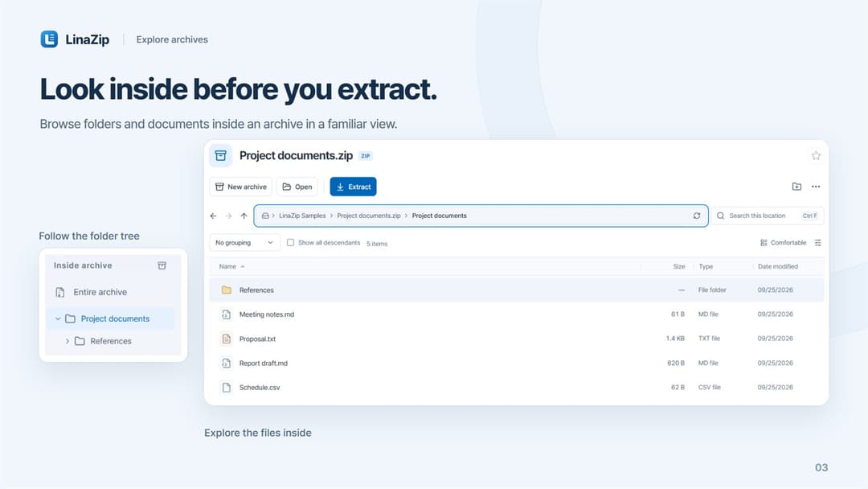This screenshot has width=868, height=489.
Task: Open the more options ellipsis menu
Action: 816,187
